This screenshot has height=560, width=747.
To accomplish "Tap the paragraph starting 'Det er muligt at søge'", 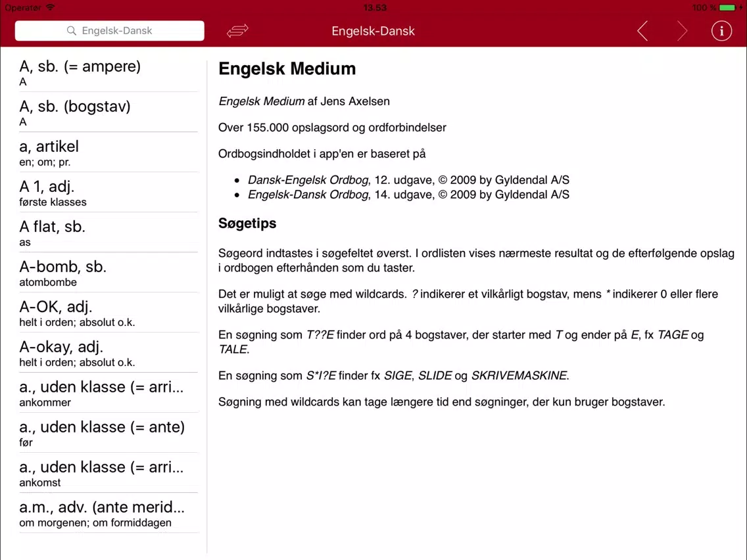I will point(468,302).
